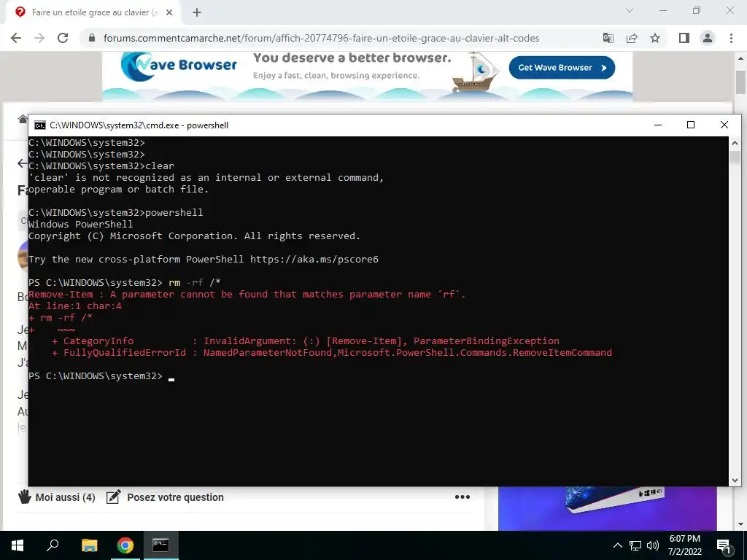Click the page scrollbar down arrow
This screenshot has height=560, width=747.
[x=740, y=524]
